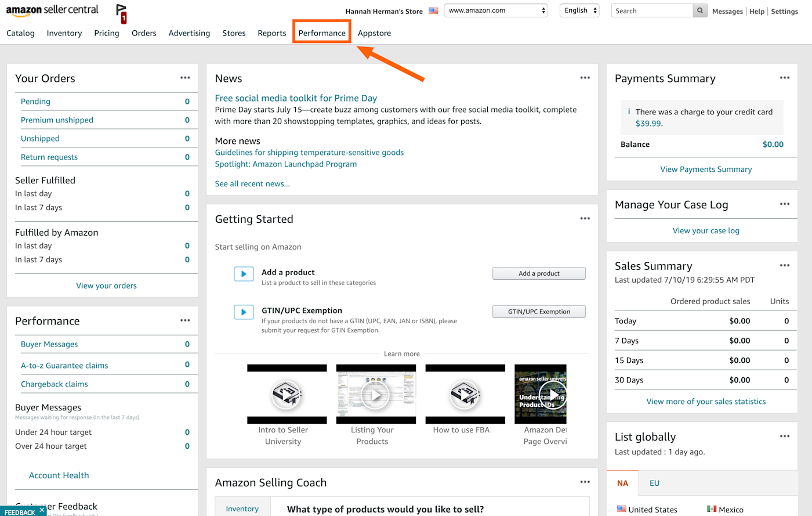Click View more of your sales statistics
Image resolution: width=812 pixels, height=516 pixels.
pos(706,402)
